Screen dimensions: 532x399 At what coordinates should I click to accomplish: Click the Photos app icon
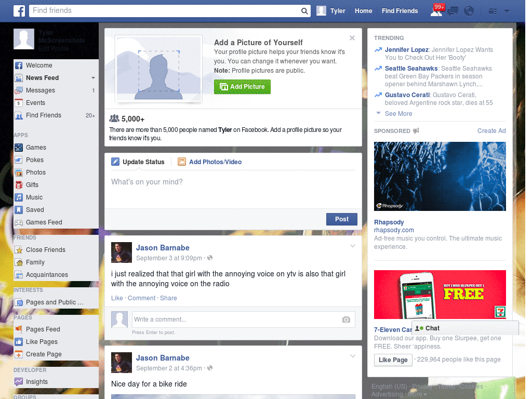click(19, 172)
